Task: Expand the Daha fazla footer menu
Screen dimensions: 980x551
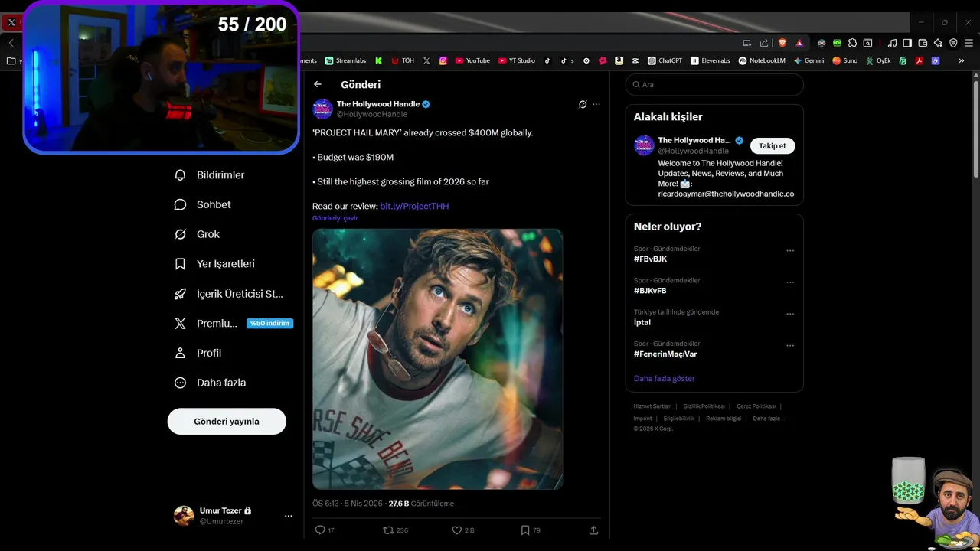Action: [769, 419]
